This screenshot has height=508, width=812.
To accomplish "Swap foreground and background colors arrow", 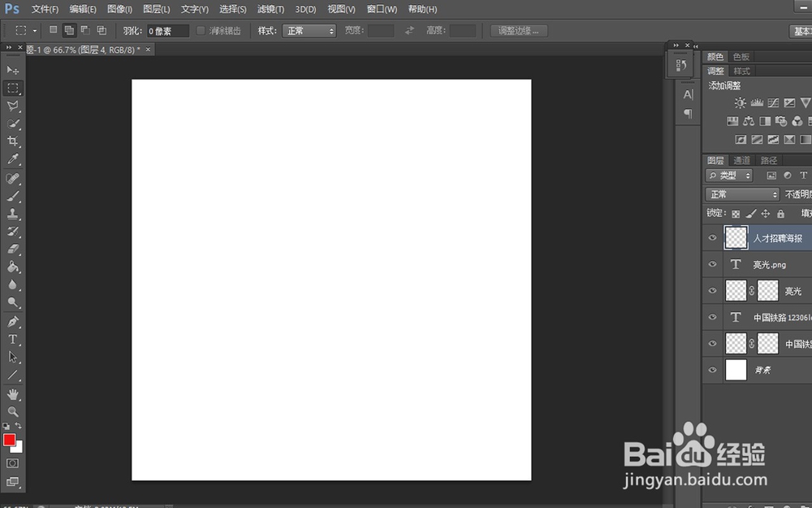I will tap(19, 426).
